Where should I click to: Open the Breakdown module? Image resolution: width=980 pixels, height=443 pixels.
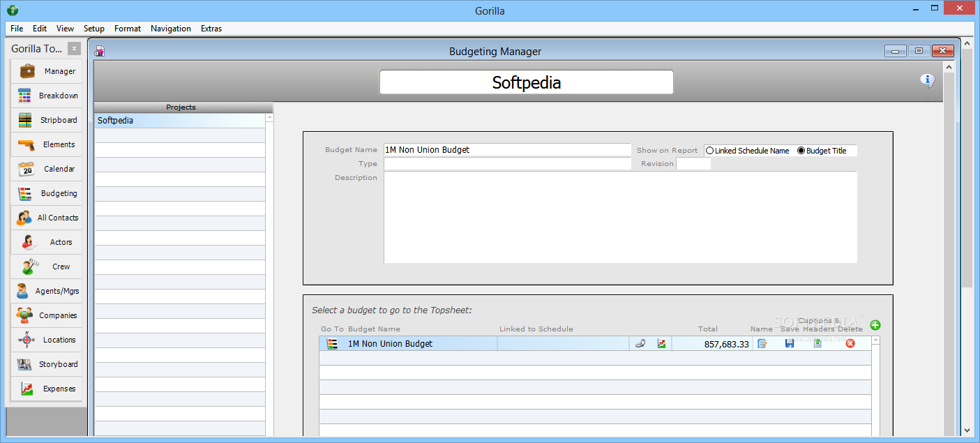46,96
